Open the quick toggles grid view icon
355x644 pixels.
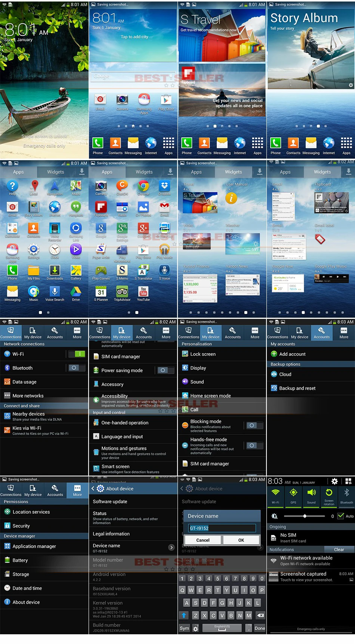tap(348, 481)
